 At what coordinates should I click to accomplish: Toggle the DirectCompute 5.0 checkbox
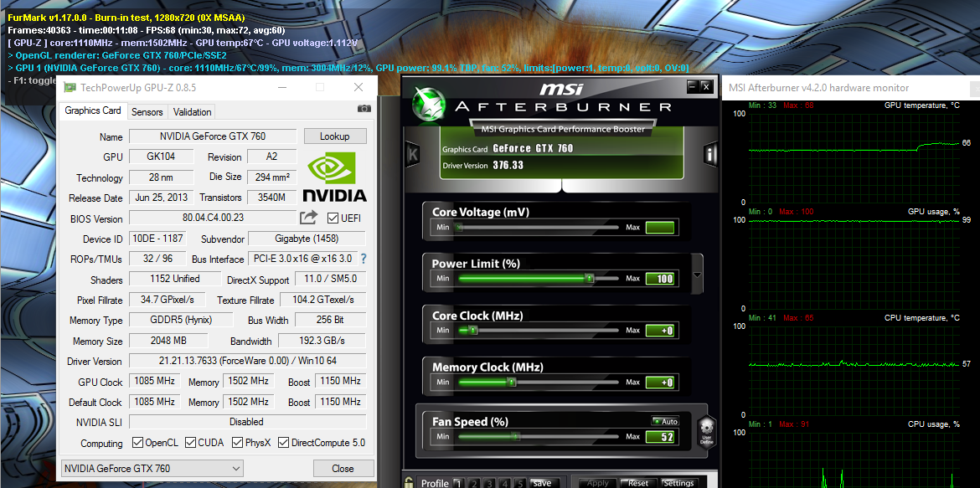283,443
